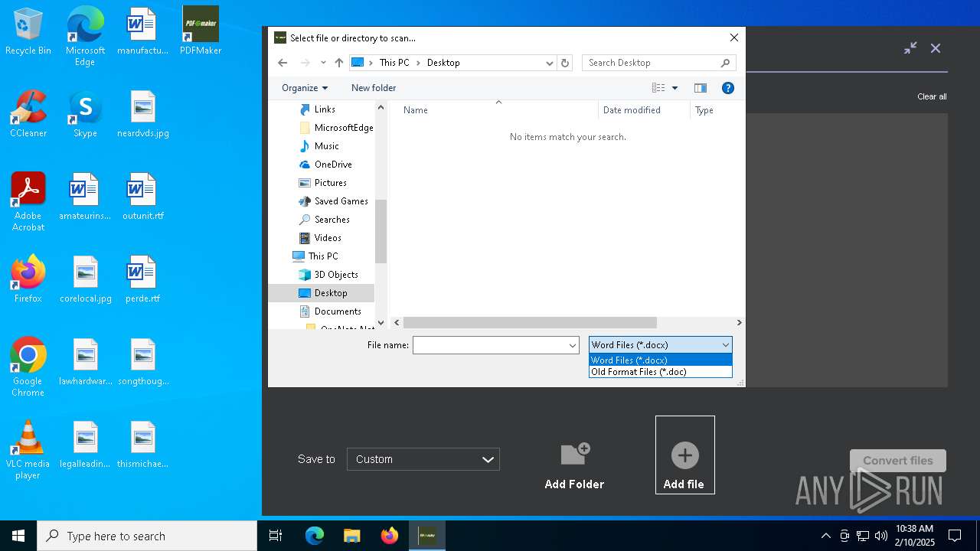This screenshot has height=551, width=980.
Task: Select Links in the navigation pane
Action: [x=325, y=109]
